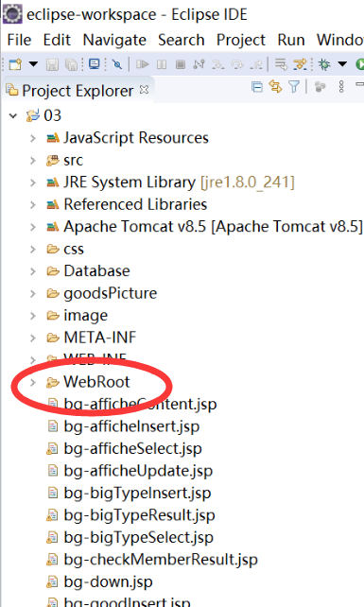Open the File menu
This screenshot has height=607, width=364.
click(x=19, y=40)
